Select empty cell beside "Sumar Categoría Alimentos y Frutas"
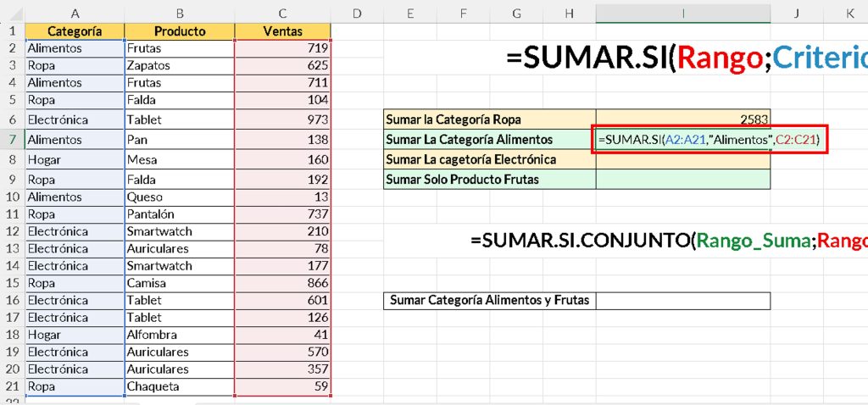This screenshot has height=405, width=868. (683, 300)
